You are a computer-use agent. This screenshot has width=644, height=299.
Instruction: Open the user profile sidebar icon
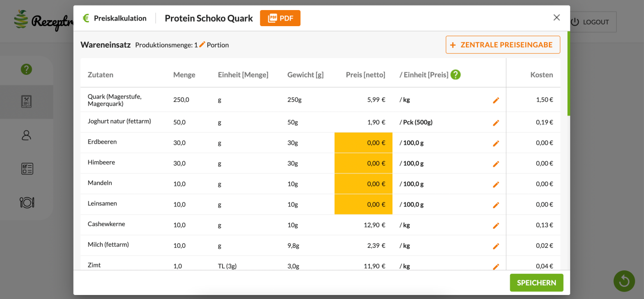point(26,135)
